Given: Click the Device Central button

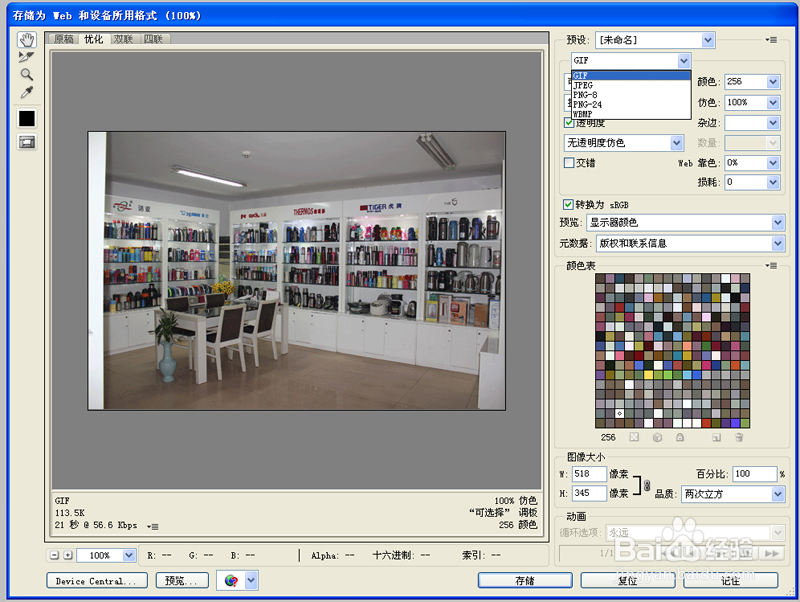Looking at the screenshot, I should [x=97, y=581].
